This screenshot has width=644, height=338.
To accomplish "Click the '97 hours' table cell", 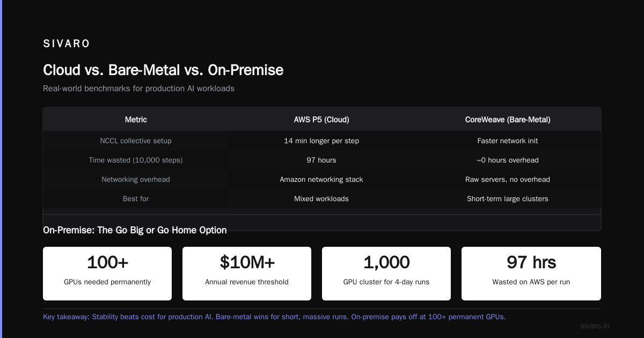I will (321, 160).
